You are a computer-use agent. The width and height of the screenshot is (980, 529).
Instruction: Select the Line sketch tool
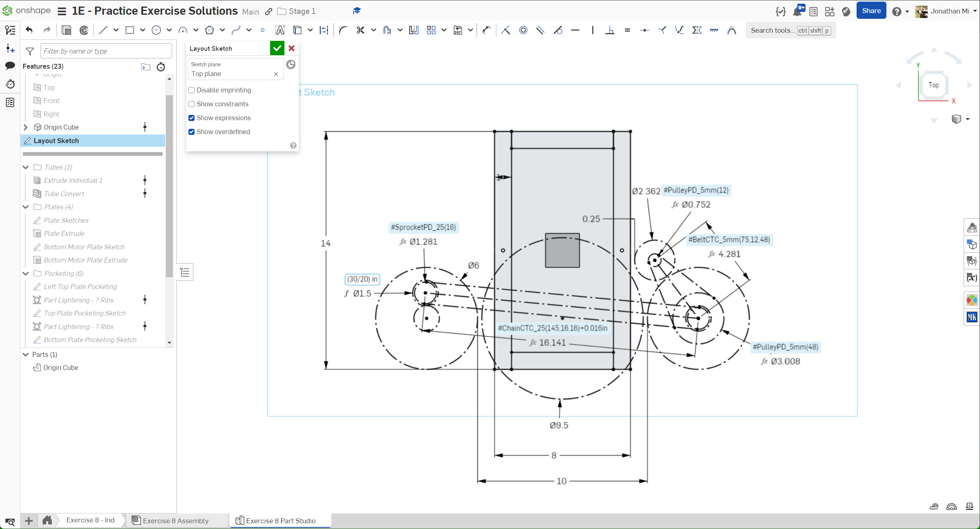(x=103, y=30)
